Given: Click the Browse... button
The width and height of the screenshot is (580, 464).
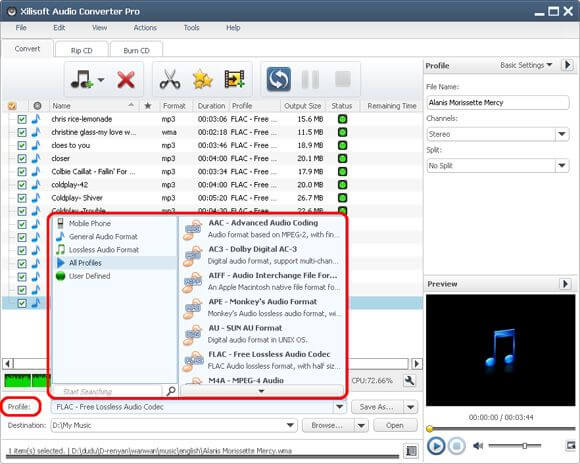Looking at the screenshot, I should click(x=327, y=426).
